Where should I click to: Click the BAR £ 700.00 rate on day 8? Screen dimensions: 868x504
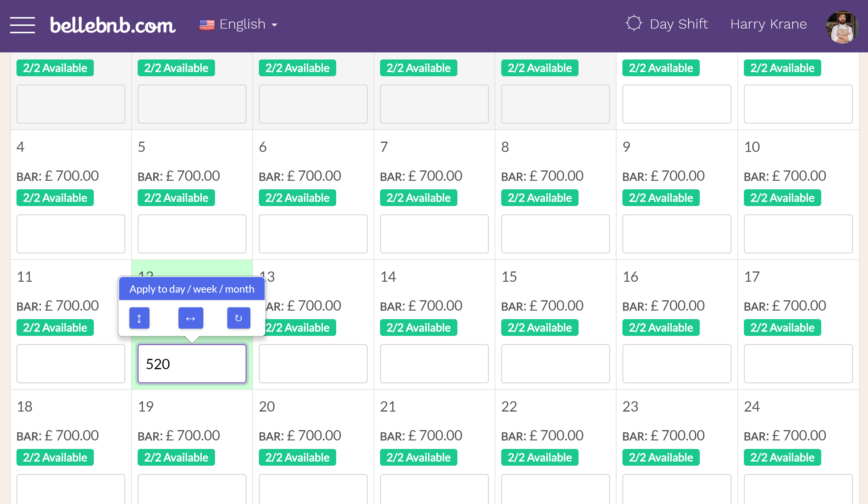(x=542, y=176)
